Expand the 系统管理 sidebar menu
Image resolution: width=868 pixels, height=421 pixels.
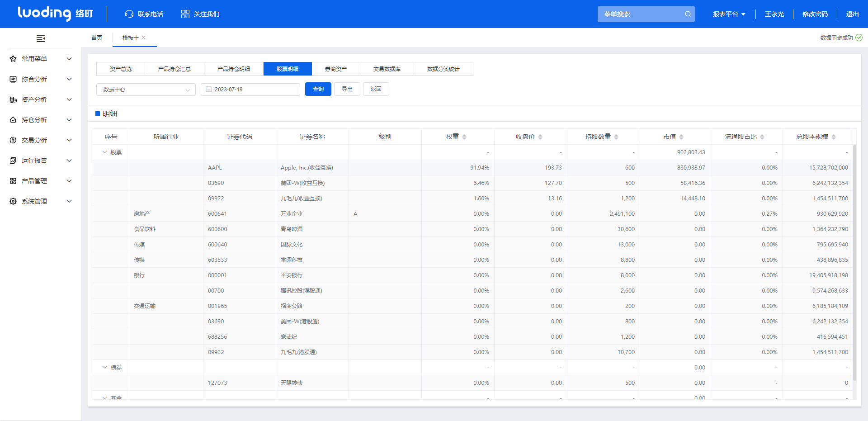point(69,201)
